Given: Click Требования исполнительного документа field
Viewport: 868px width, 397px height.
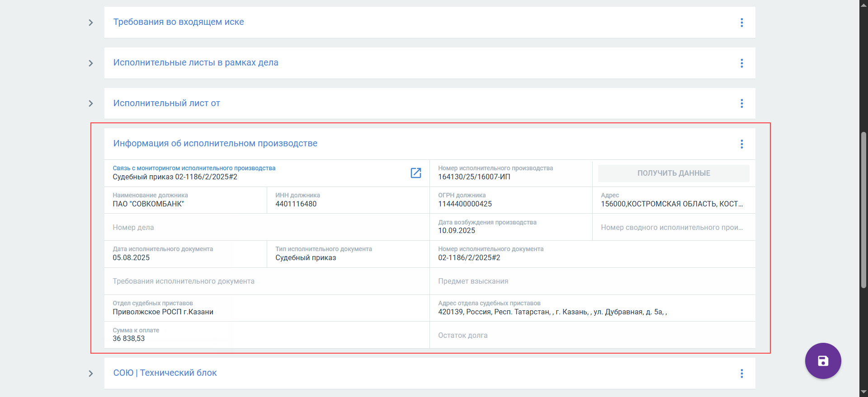Looking at the screenshot, I should coord(267,281).
